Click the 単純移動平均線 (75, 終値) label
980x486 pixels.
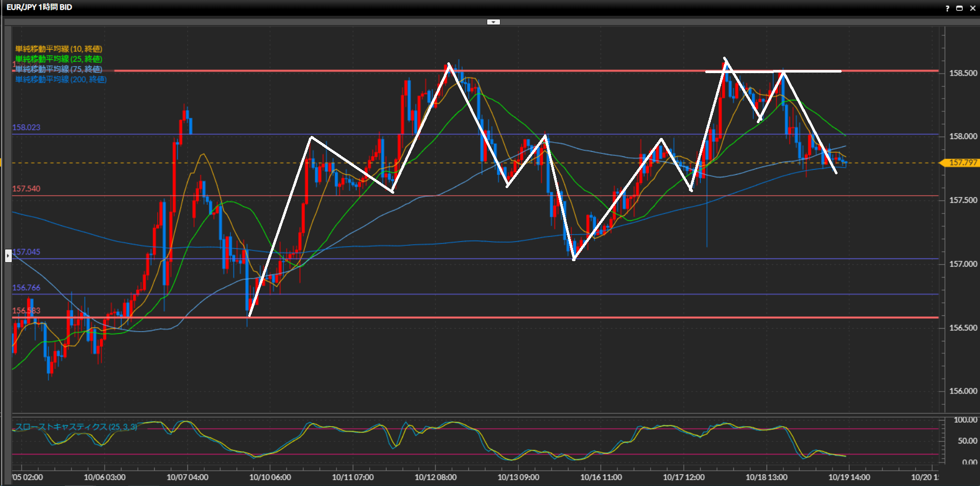59,70
